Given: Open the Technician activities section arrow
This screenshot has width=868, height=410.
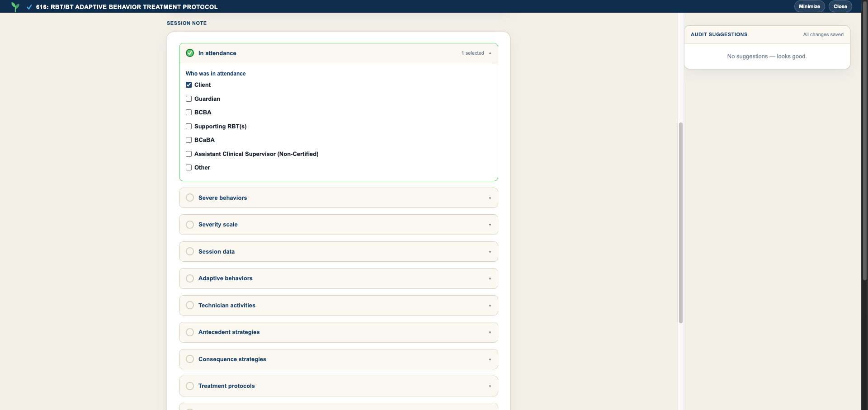Looking at the screenshot, I should [x=490, y=306].
